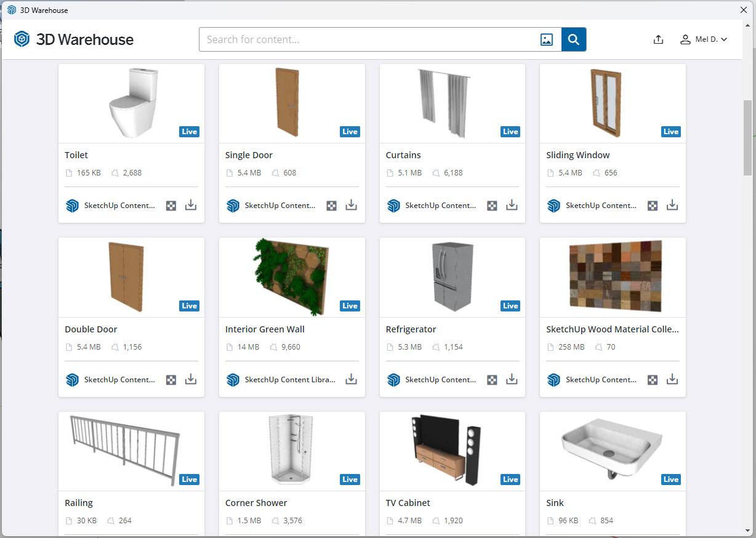Click the scrollbar down arrow
The width and height of the screenshot is (756, 538).
(x=748, y=530)
